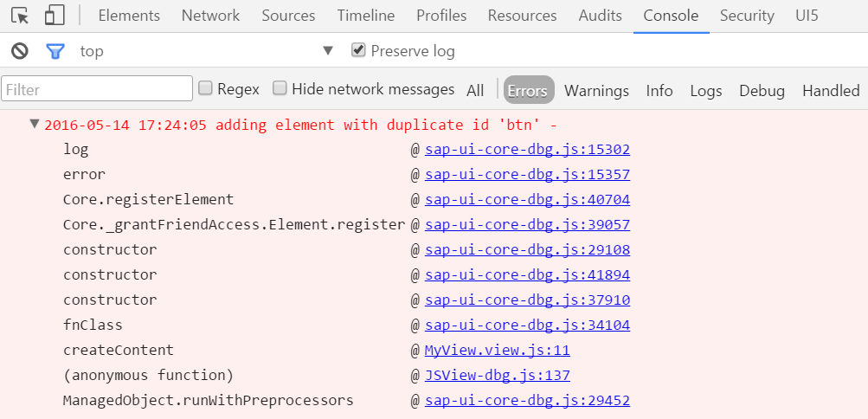Clear console with the ban icon

tap(20, 51)
